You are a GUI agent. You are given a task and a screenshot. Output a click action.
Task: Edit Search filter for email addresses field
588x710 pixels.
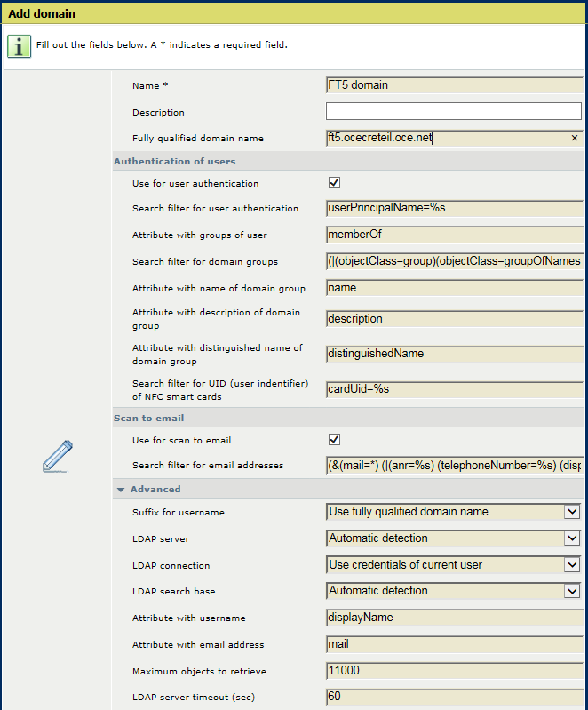(455, 466)
